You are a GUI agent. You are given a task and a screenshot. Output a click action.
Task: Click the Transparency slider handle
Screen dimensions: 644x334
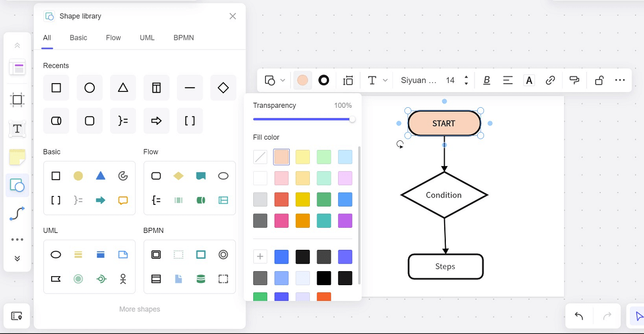[x=352, y=119]
